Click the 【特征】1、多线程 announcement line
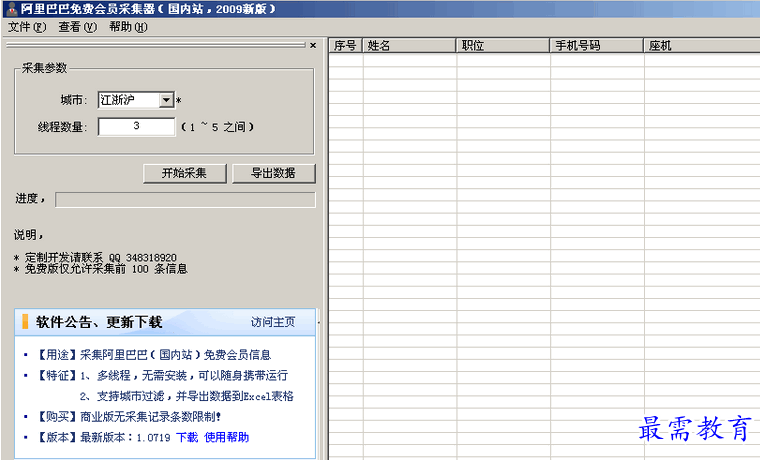 (163, 375)
